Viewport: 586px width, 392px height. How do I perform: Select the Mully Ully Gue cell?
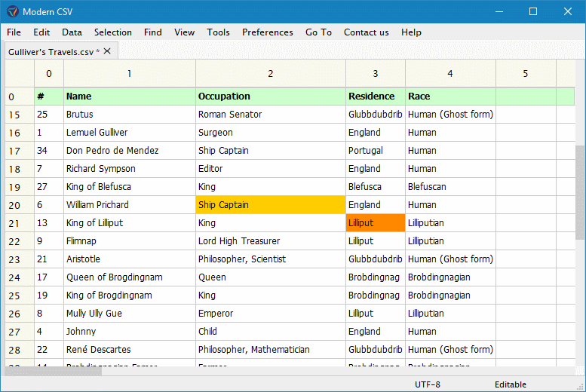129,314
